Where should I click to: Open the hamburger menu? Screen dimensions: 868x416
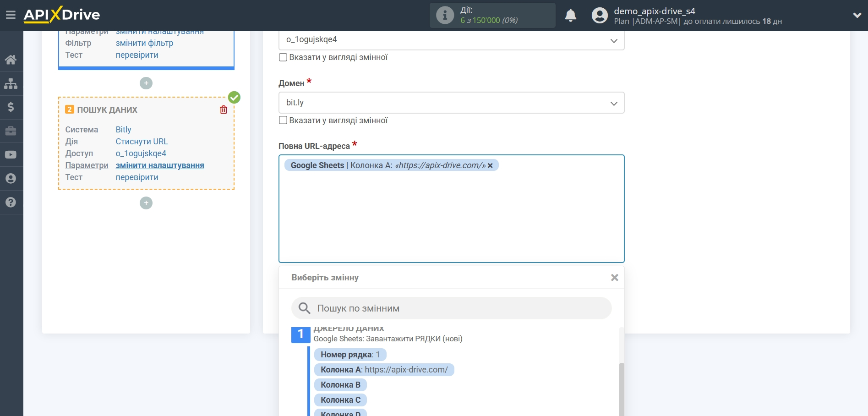pyautogui.click(x=11, y=15)
